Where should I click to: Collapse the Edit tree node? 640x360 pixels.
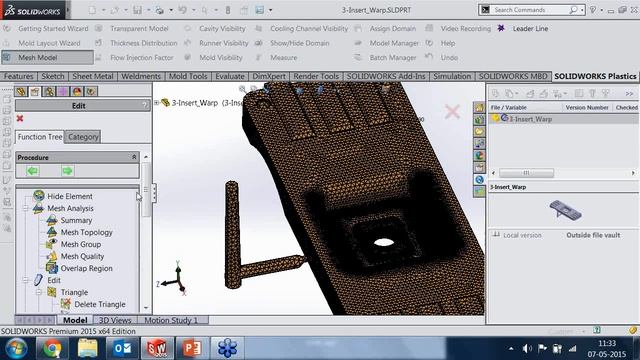click(26, 280)
